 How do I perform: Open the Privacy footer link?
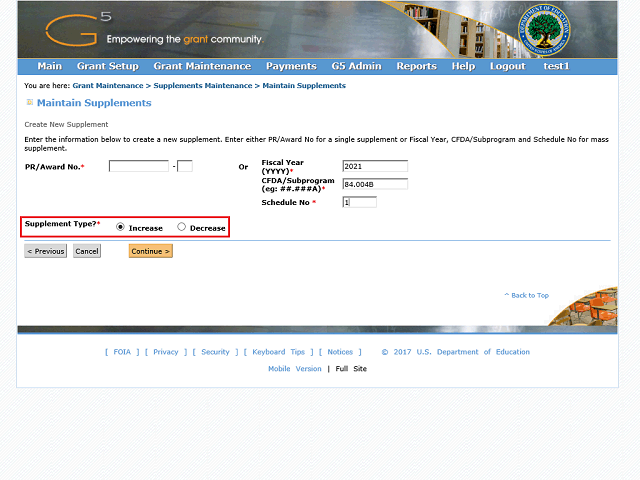pyautogui.click(x=166, y=352)
